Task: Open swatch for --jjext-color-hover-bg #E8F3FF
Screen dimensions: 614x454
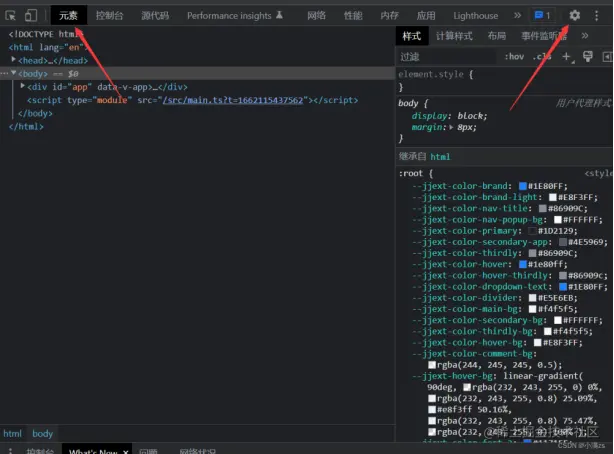Action: pyautogui.click(x=538, y=343)
